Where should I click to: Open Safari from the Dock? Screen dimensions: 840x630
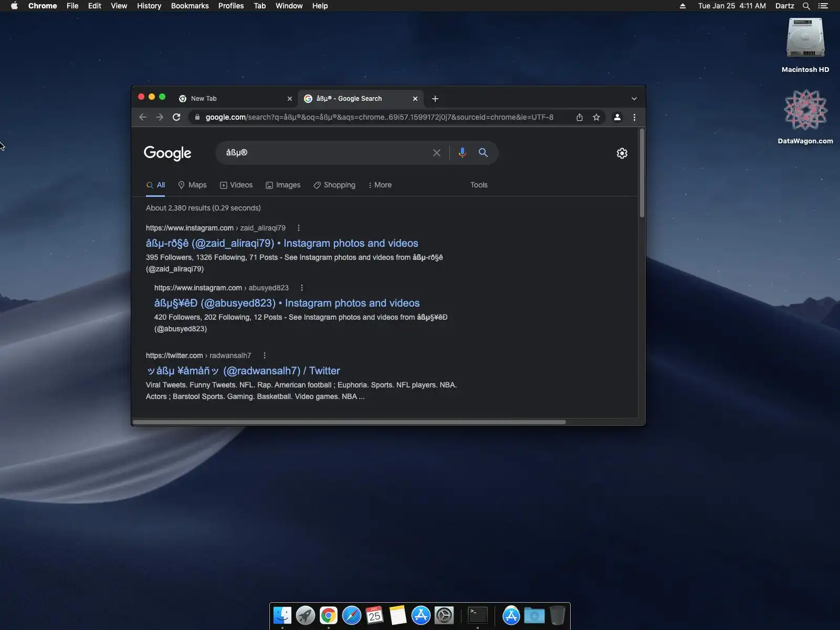pyautogui.click(x=352, y=615)
